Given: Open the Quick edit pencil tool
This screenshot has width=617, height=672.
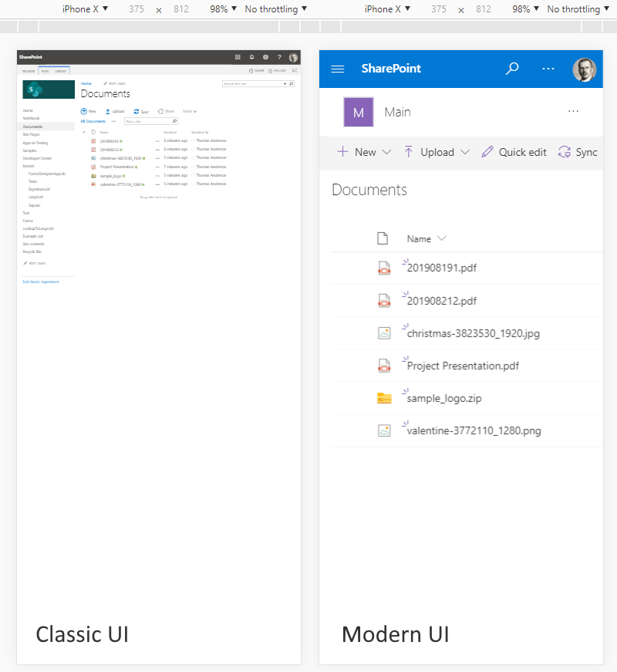Looking at the screenshot, I should point(514,152).
